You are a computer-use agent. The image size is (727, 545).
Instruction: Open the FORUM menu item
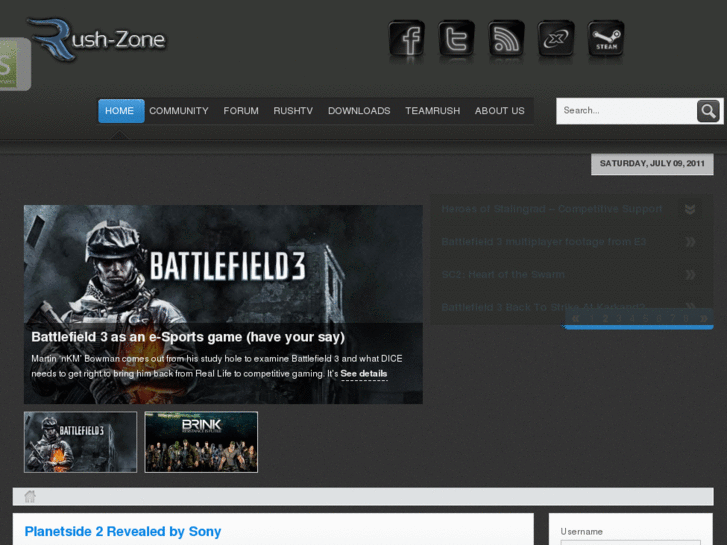[241, 111]
